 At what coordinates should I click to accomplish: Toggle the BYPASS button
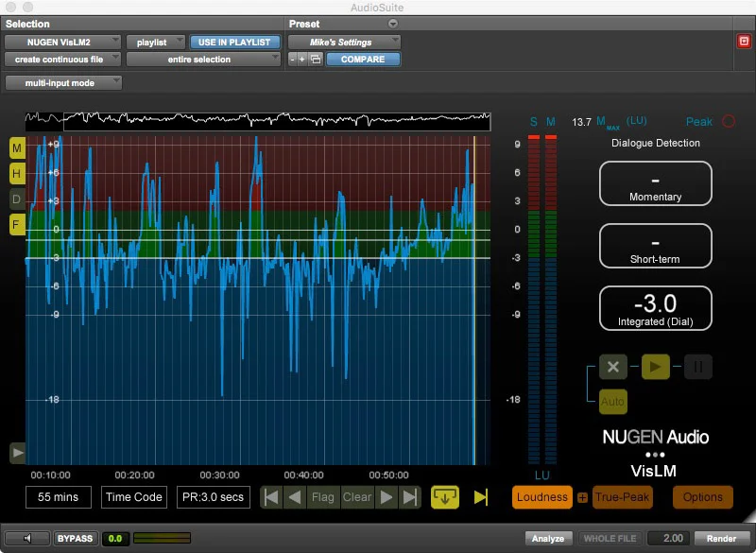[75, 538]
